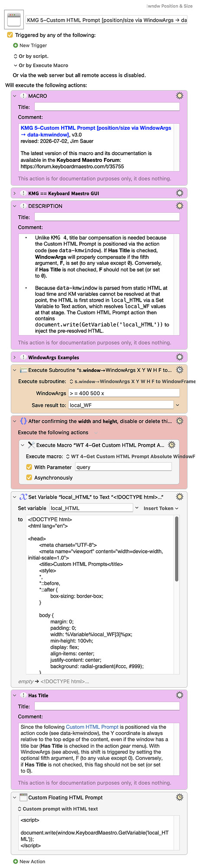Click the Save result to local_WF field

(121, 405)
